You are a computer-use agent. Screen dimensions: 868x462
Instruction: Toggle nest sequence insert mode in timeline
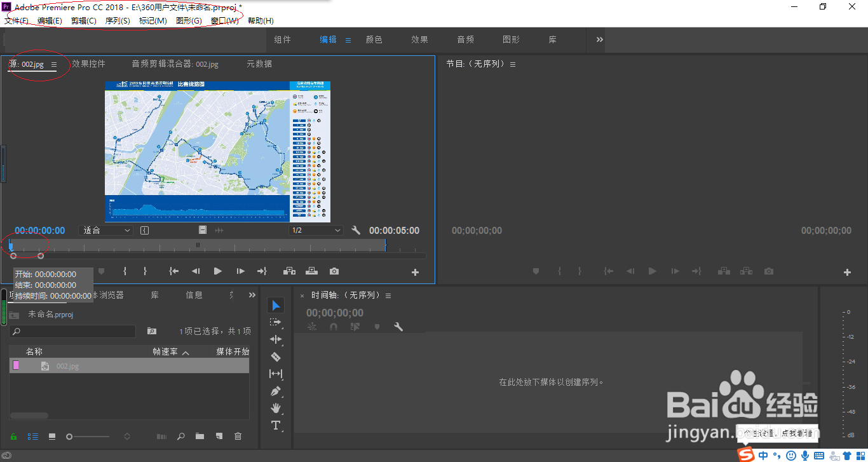tap(311, 327)
